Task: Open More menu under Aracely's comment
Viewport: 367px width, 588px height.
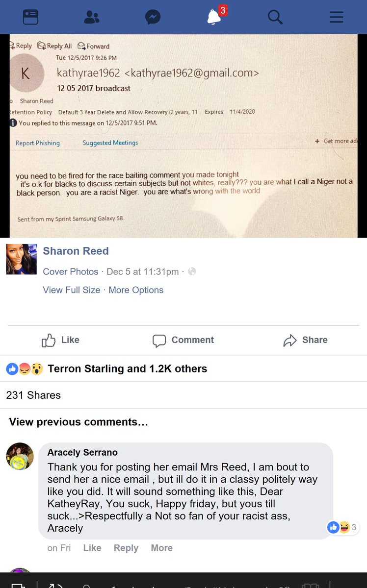Action: 162,548
